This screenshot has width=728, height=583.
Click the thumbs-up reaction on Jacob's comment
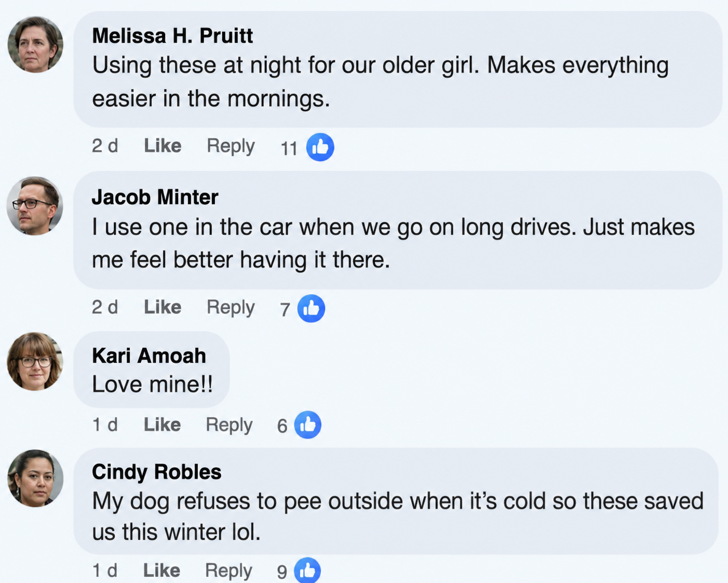pos(311,309)
